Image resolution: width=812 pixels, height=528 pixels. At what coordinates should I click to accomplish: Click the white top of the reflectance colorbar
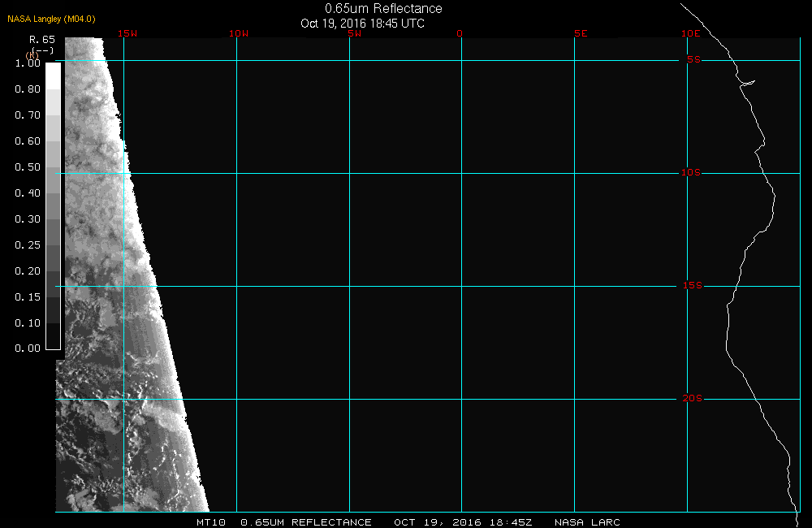click(53, 75)
